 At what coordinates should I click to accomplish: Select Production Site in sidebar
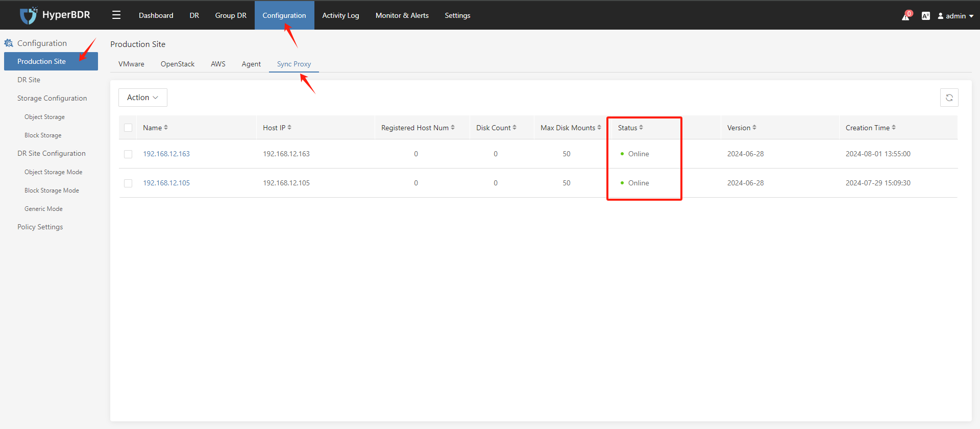pyautogui.click(x=51, y=61)
